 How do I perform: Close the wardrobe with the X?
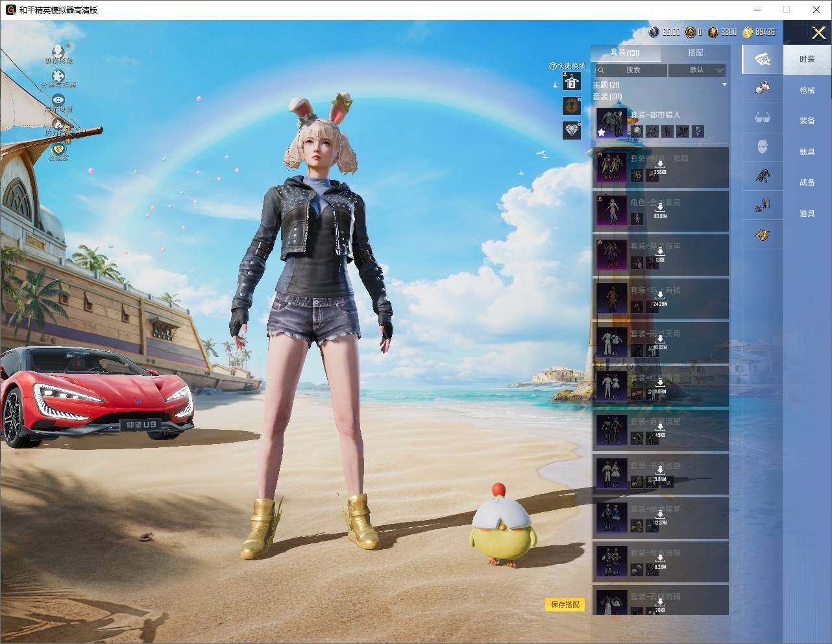tap(818, 32)
